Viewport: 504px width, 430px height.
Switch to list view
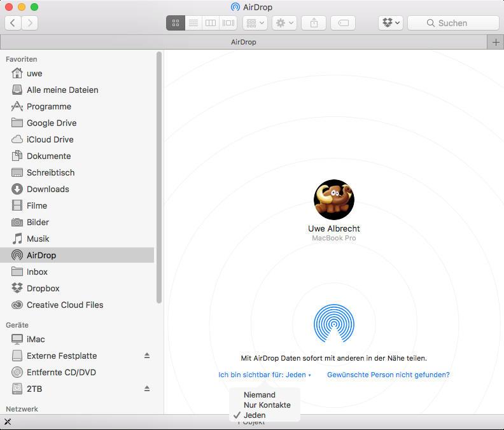click(193, 23)
